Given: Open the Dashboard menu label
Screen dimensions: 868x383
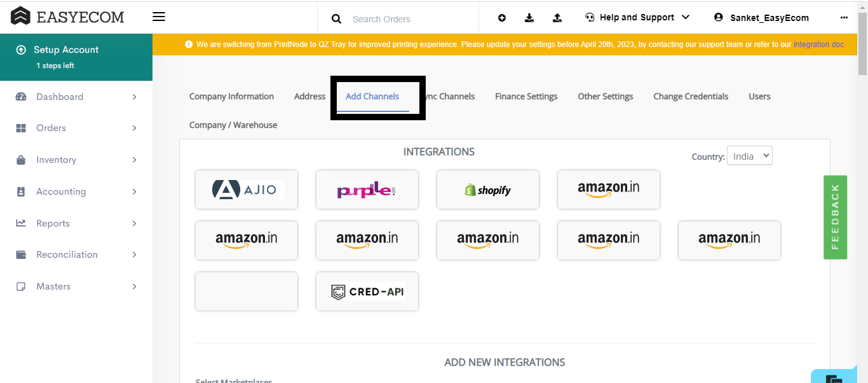Looking at the screenshot, I should pos(60,97).
